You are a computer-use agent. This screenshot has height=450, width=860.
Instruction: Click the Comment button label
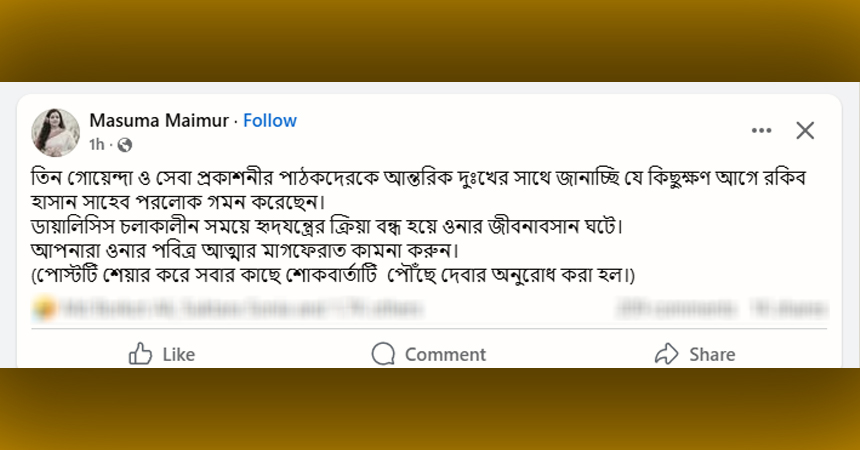pos(445,354)
